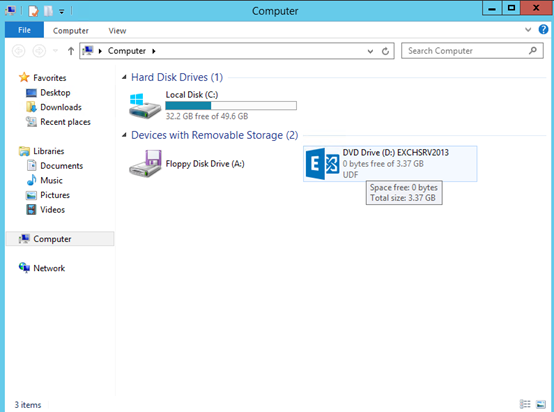Collapse Devices with Removable Storage group
This screenshot has width=554, height=412.
[x=124, y=135]
